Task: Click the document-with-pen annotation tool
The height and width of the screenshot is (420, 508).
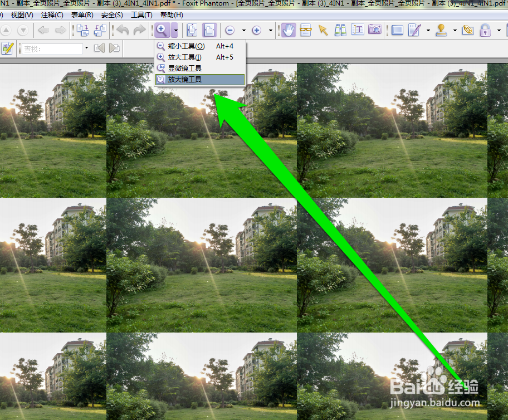Action: [414, 30]
